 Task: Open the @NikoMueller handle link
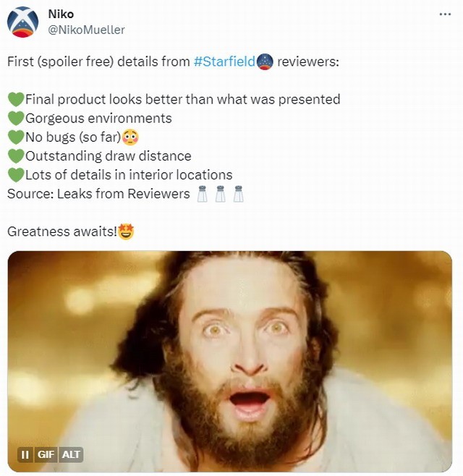86,30
